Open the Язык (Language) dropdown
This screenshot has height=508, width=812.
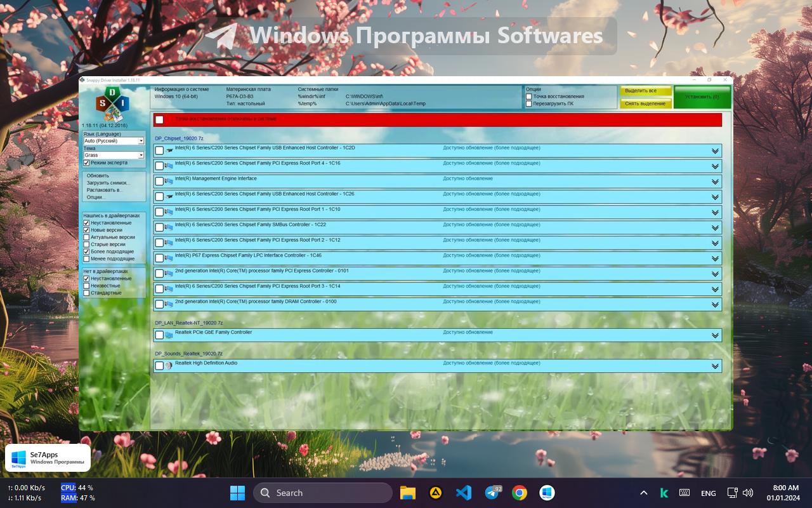click(x=114, y=141)
